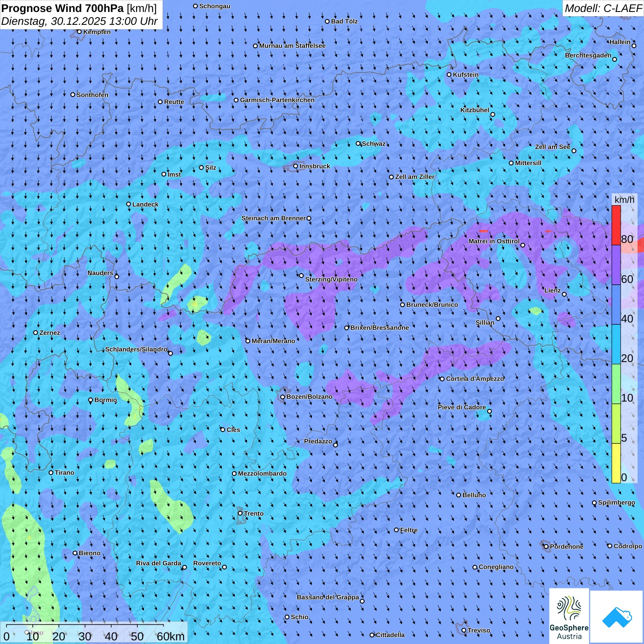
Task: Click the 'Bruneck/Brunico' label
Action: pyautogui.click(x=432, y=305)
